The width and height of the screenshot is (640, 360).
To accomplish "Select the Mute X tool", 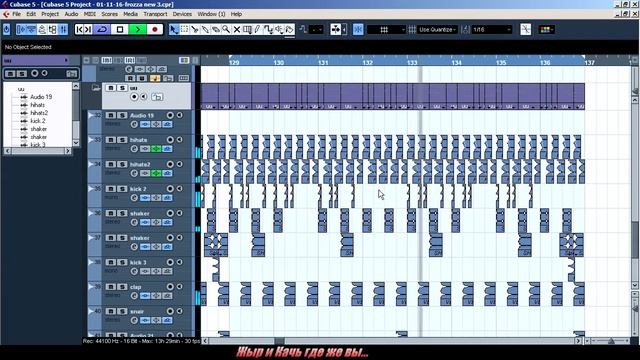I will coord(237,29).
